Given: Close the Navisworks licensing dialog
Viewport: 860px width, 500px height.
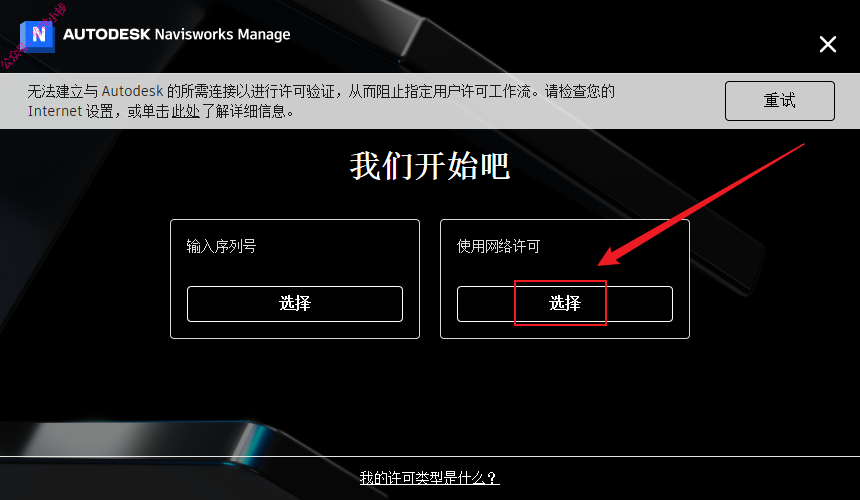Looking at the screenshot, I should 828,44.
